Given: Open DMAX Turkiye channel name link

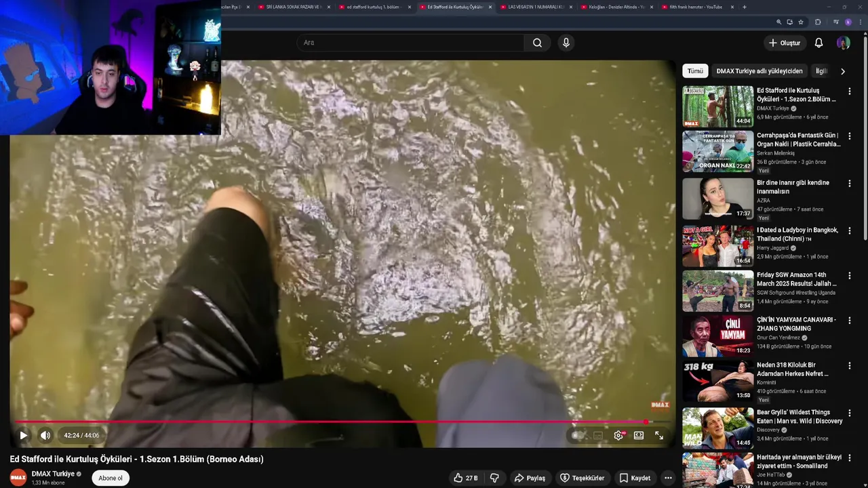Looking at the screenshot, I should 53,474.
